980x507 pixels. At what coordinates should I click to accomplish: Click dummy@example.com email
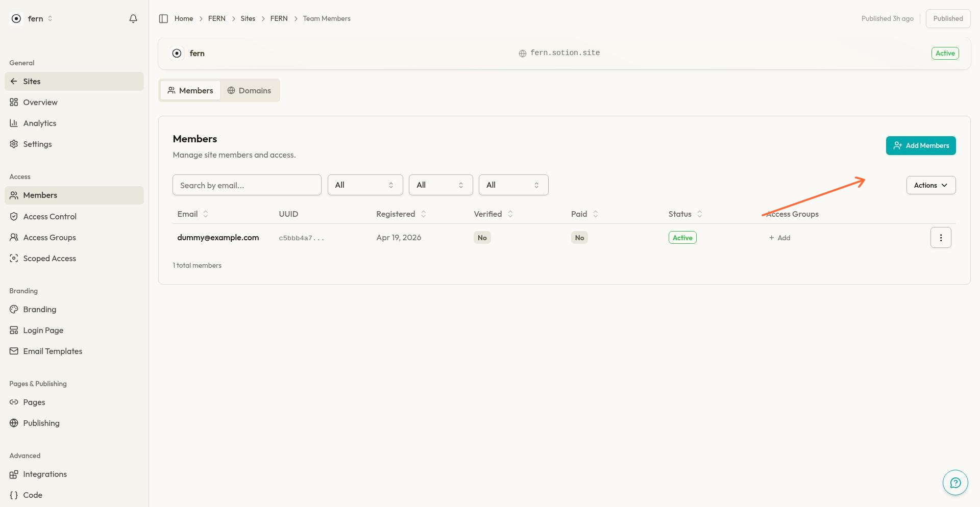218,238
